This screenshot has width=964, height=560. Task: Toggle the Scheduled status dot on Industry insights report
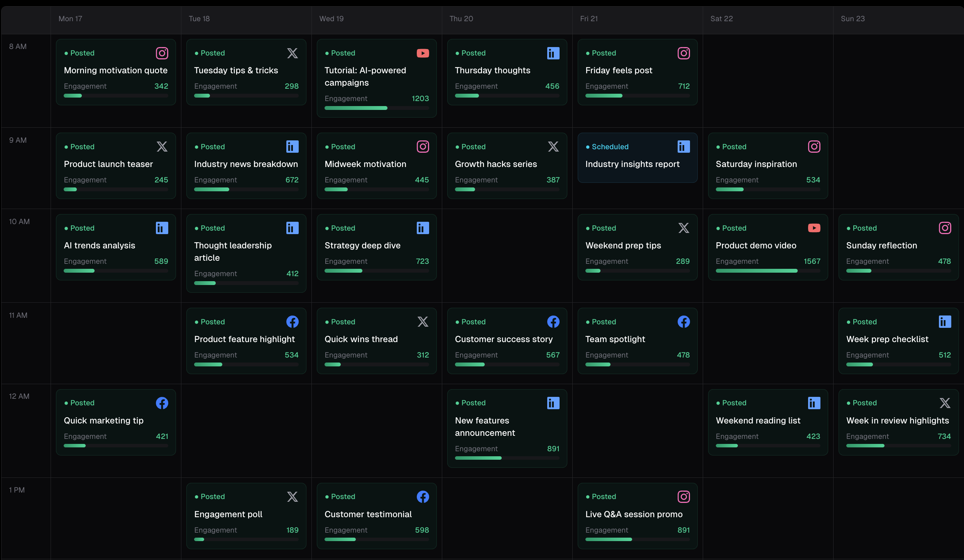[x=587, y=147]
